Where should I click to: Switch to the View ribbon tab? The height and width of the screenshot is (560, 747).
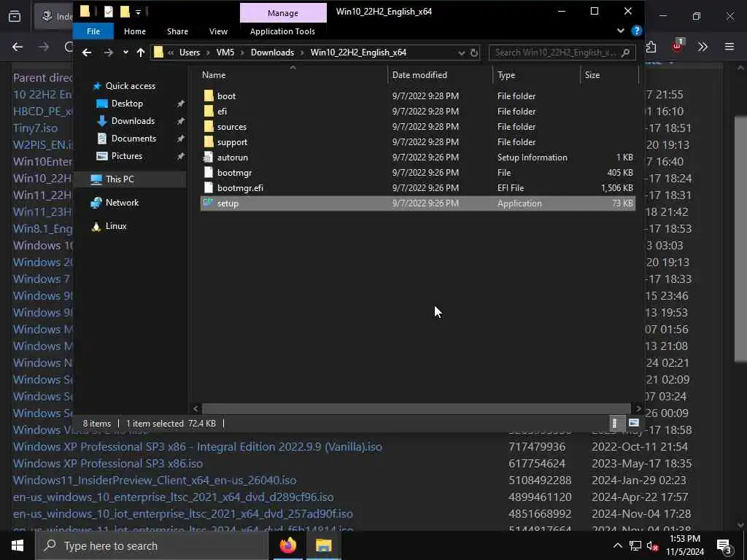[218, 31]
